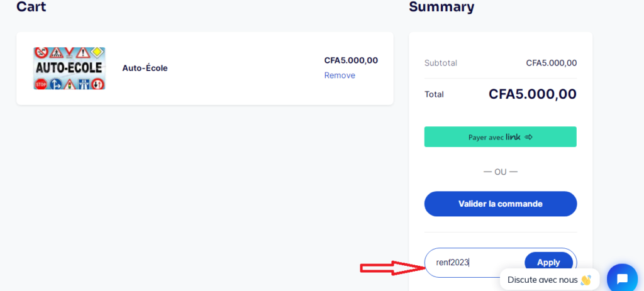Apply the renf2023 coupon code
The width and height of the screenshot is (644, 291).
click(x=548, y=262)
